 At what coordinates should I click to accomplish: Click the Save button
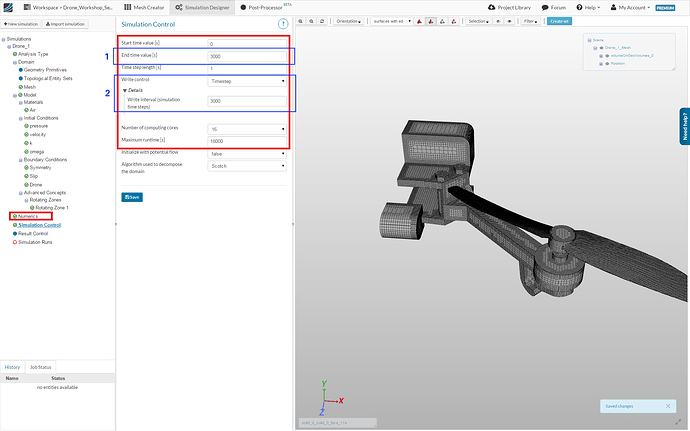pyautogui.click(x=131, y=197)
